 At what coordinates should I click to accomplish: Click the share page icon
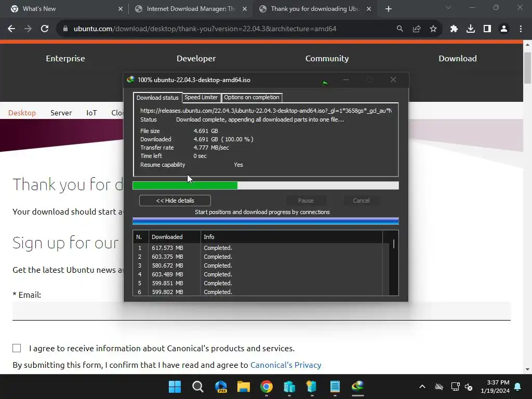click(417, 29)
